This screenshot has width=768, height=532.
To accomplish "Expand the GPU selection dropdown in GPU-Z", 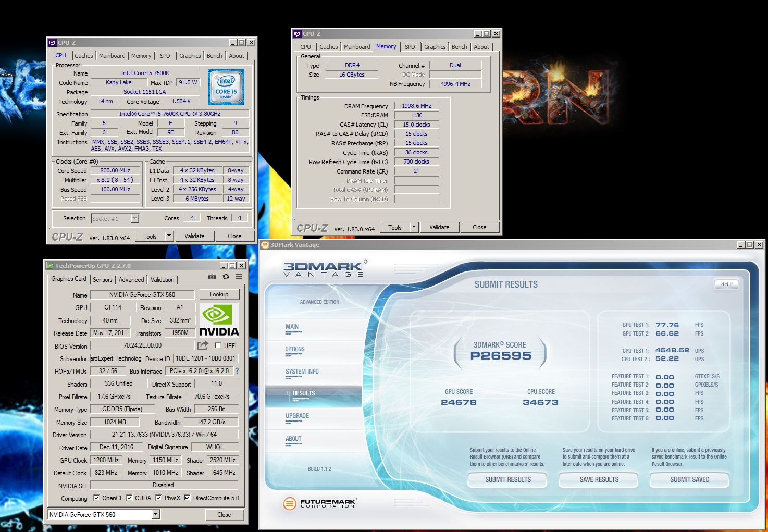I will click(155, 514).
